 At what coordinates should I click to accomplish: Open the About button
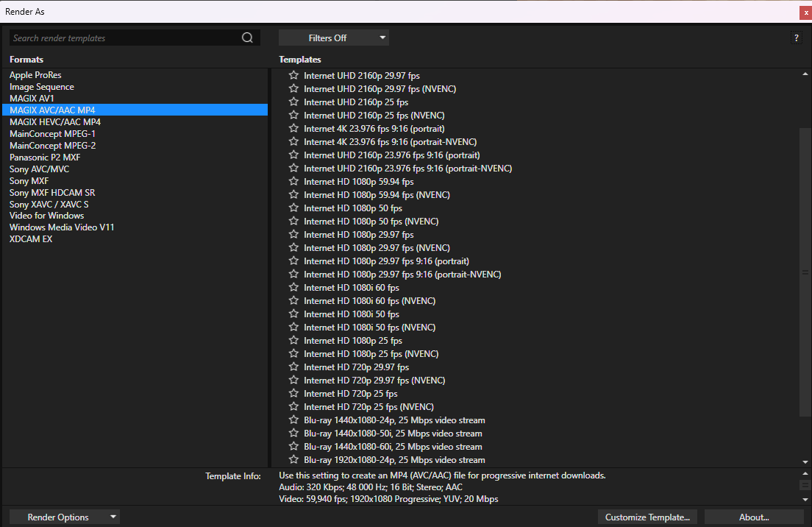[754, 517]
